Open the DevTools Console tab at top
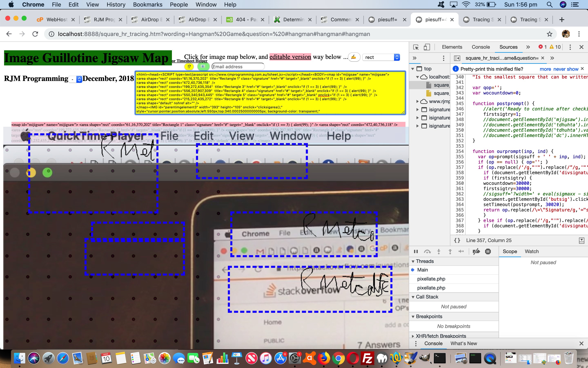 [481, 47]
